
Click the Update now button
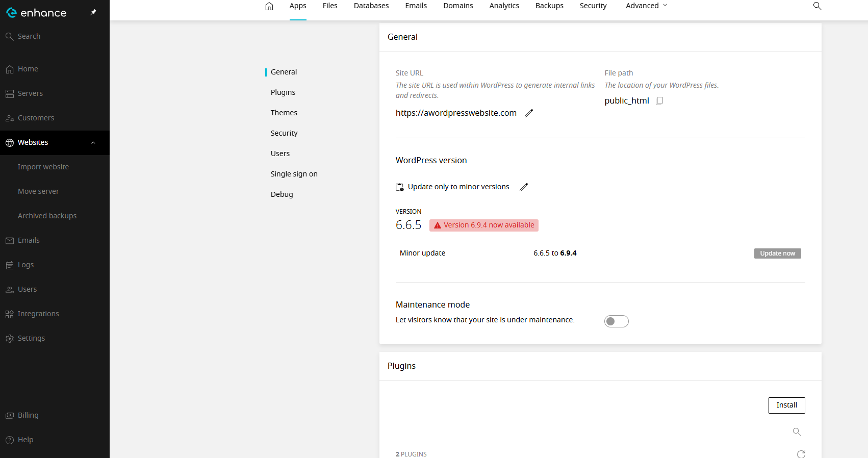click(x=777, y=253)
